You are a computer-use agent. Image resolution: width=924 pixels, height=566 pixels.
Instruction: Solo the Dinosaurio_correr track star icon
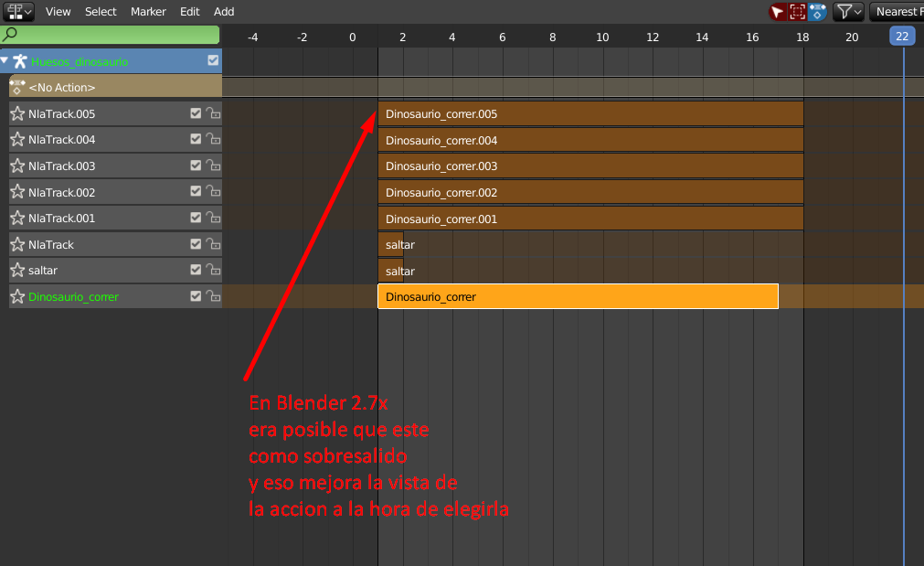pos(17,296)
